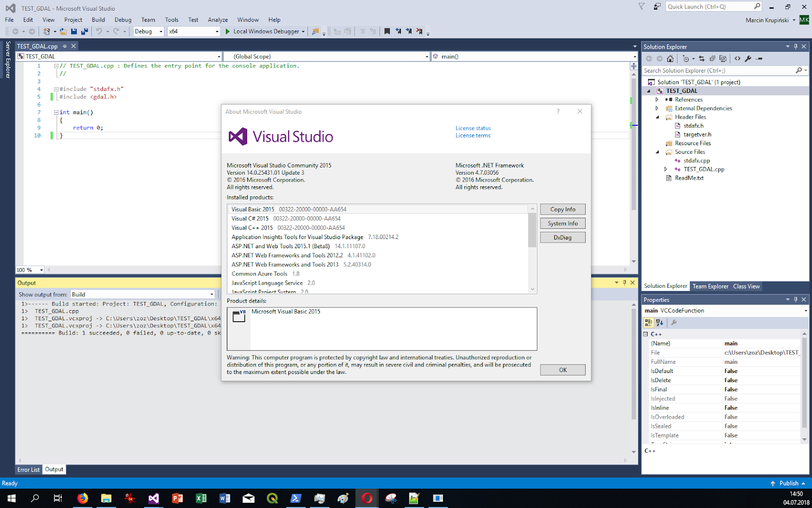Switch to the Error List tab
The image size is (812, 508).
coord(28,469)
